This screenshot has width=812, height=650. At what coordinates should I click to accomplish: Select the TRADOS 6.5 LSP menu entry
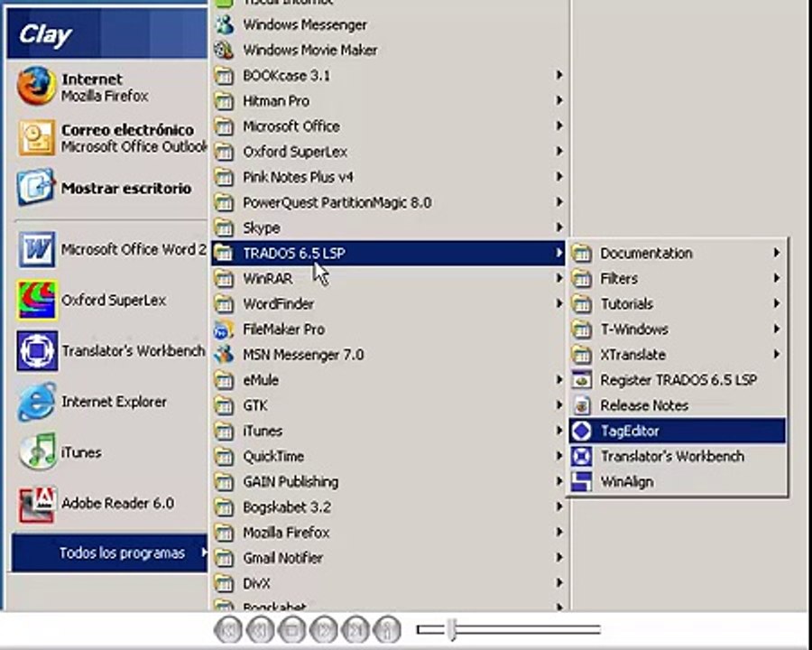click(388, 253)
